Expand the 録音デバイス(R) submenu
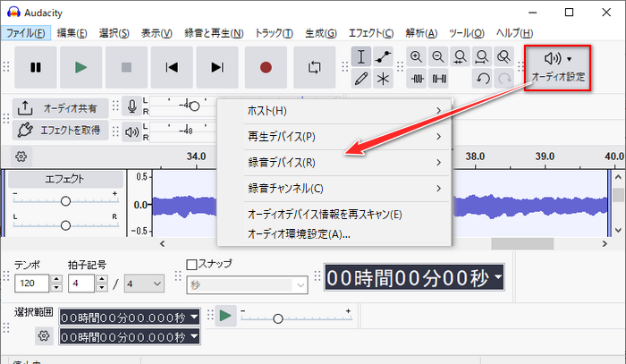 pos(334,163)
